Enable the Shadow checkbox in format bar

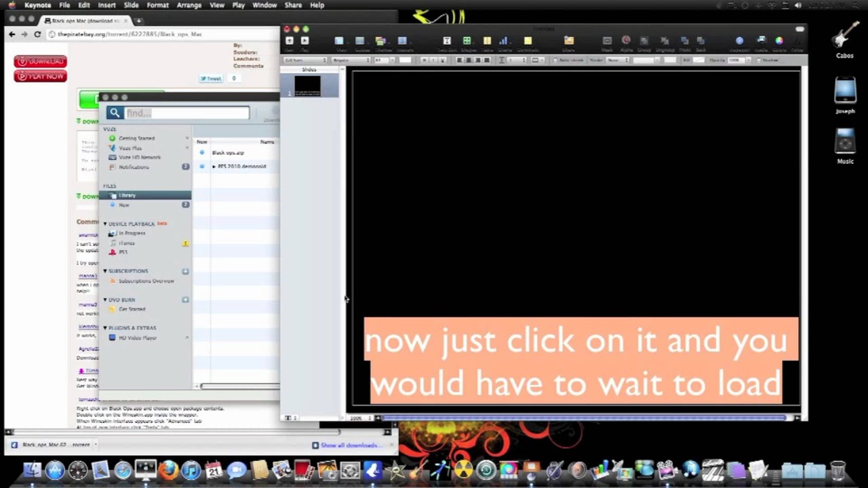[758, 60]
